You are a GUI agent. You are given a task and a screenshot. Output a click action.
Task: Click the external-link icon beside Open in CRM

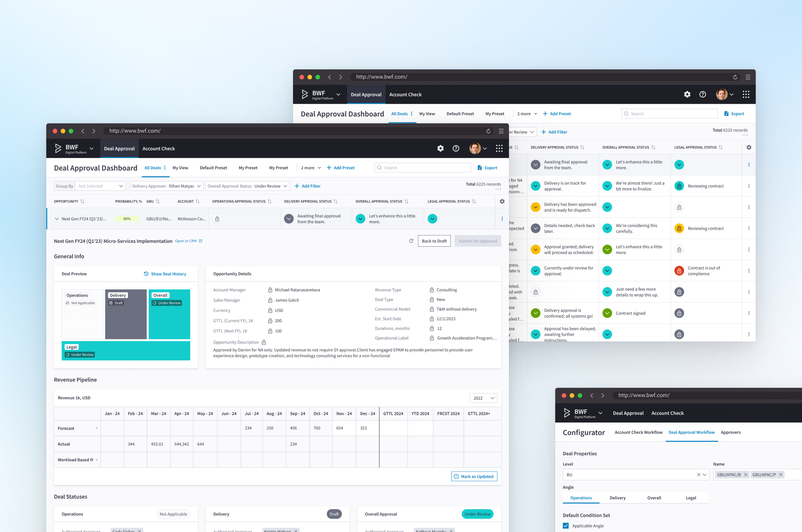200,241
